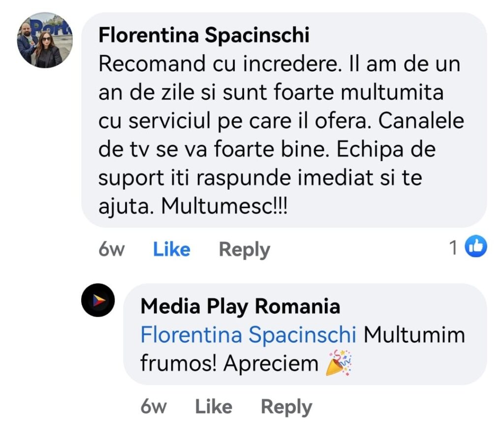Open the Media Play Romania page name link
Screen dimensions: 504x422
[240, 307]
